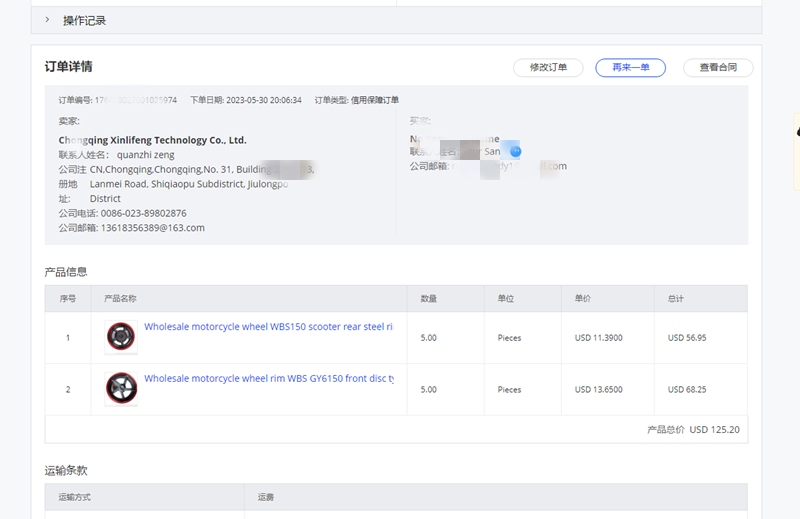Click the 修改订单 button

click(x=547, y=68)
